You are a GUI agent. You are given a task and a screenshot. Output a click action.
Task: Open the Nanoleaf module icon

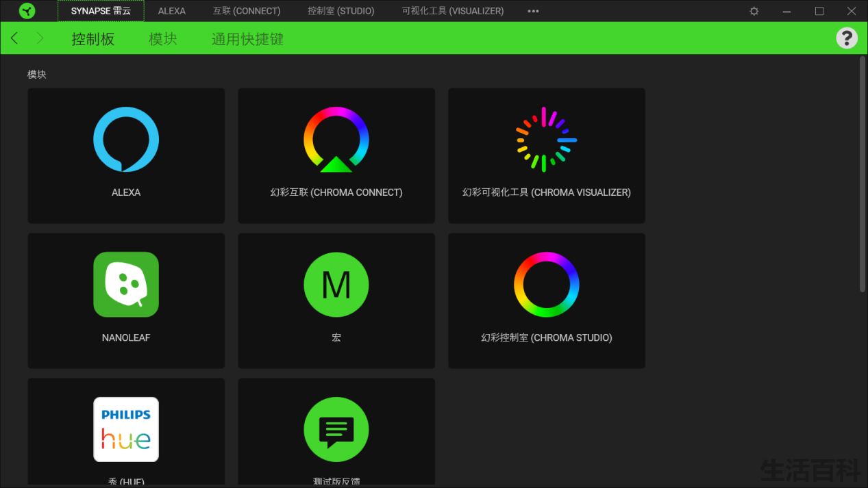click(x=126, y=285)
